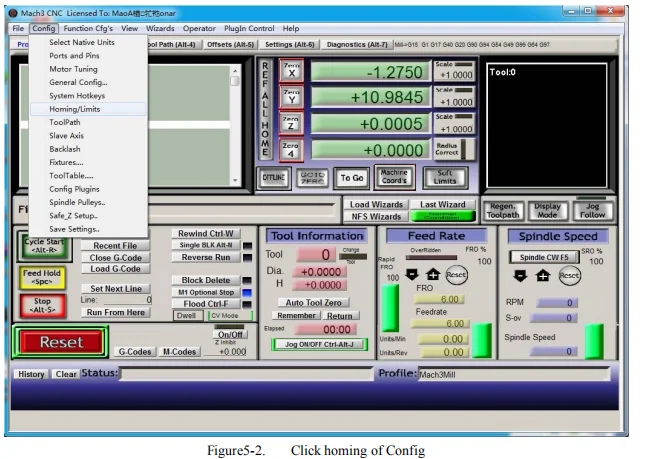This screenshot has width=648, height=459.
Task: Open General Config... menu entry
Action: (x=88, y=82)
